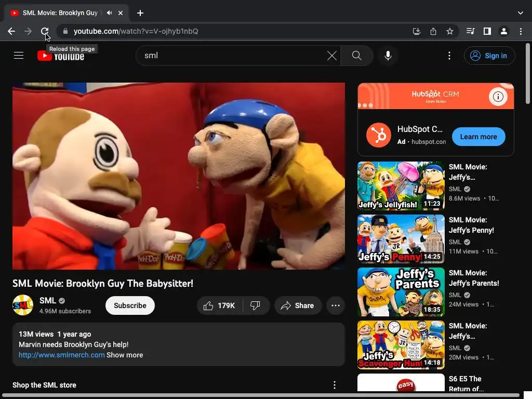Go back using the browser back arrow
This screenshot has width=532, height=399.
(x=11, y=31)
